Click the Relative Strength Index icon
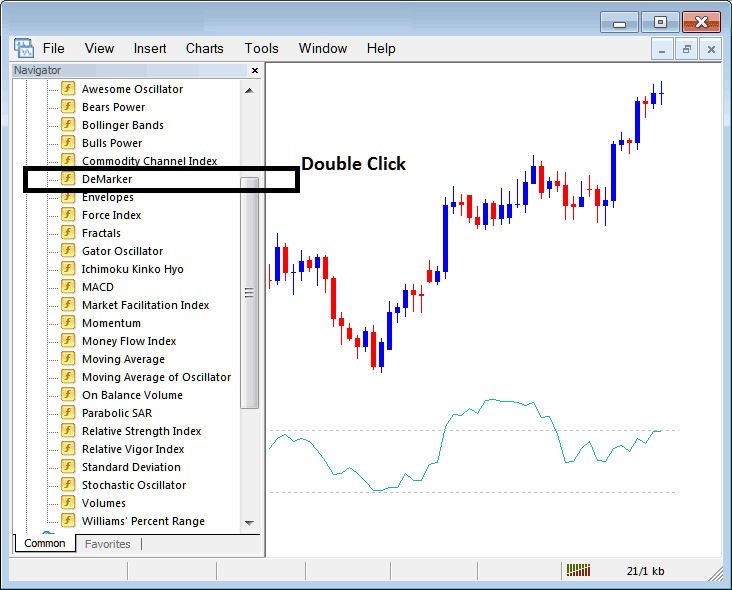Screen dimensions: 732x590 click(x=68, y=430)
